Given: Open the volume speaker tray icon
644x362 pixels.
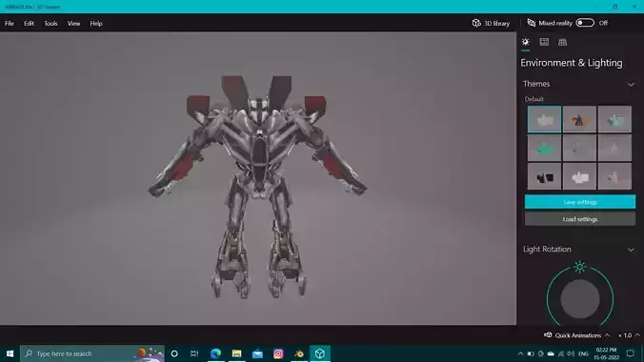Looking at the screenshot, I should tap(571, 353).
